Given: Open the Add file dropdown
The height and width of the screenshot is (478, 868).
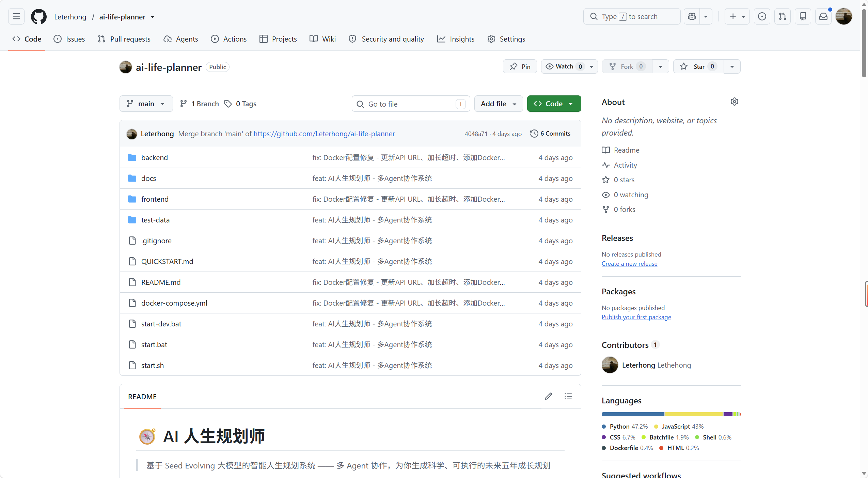Looking at the screenshot, I should point(499,104).
